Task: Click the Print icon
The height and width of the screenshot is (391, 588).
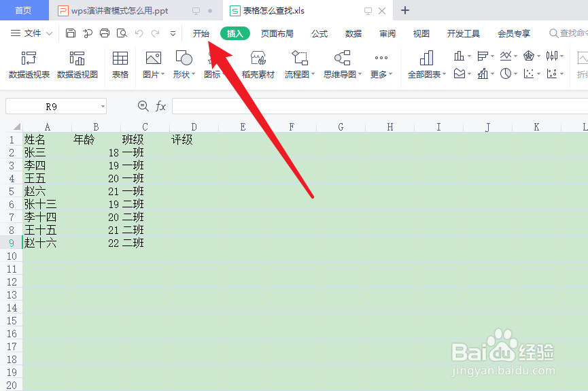Action: [105, 33]
